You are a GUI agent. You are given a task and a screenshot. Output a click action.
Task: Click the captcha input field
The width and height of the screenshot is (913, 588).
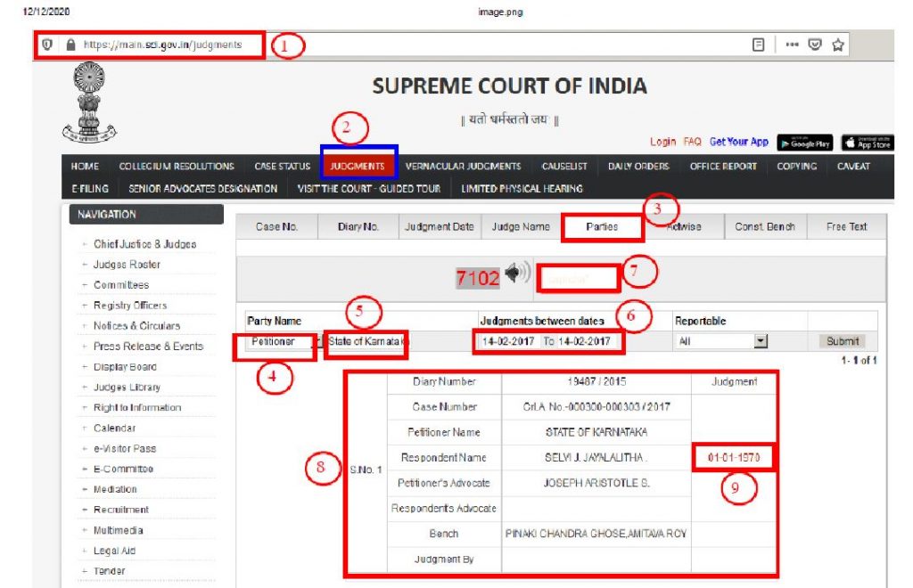point(577,279)
